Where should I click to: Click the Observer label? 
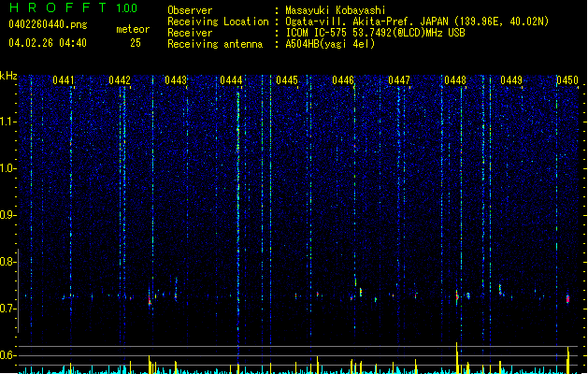[190, 10]
